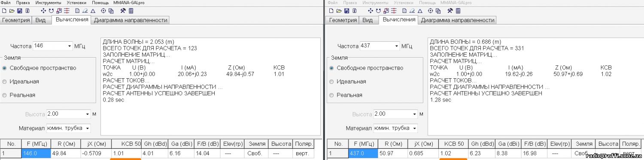Open the MMANA-GALpro menu in the right window
This screenshot has width=644, height=160.
[456, 3]
